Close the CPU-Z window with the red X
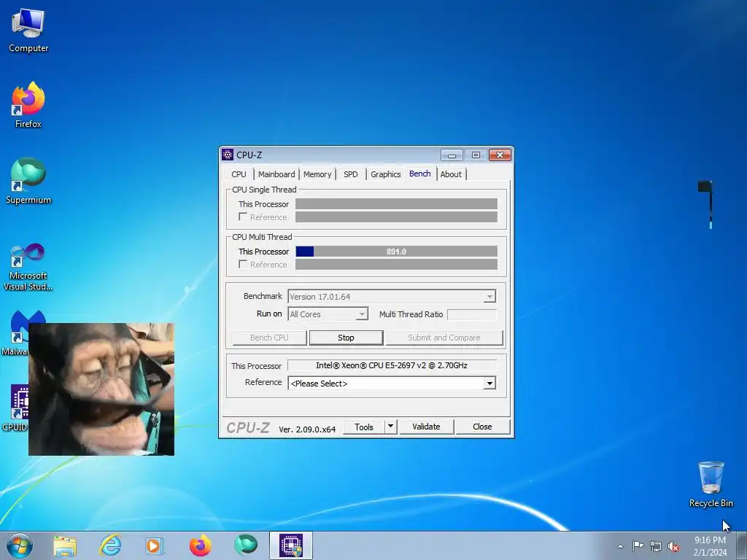The width and height of the screenshot is (747, 560). (x=500, y=155)
